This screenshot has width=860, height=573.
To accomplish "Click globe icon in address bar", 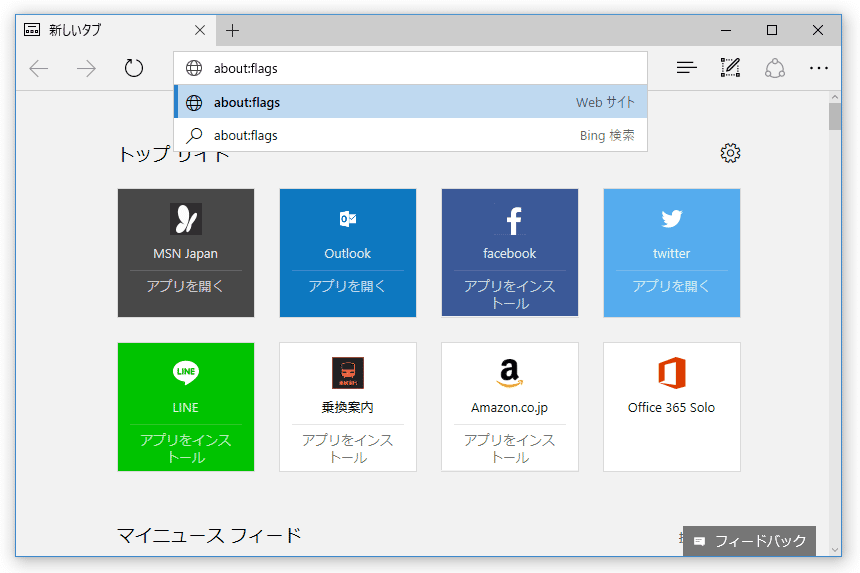I will 194,68.
